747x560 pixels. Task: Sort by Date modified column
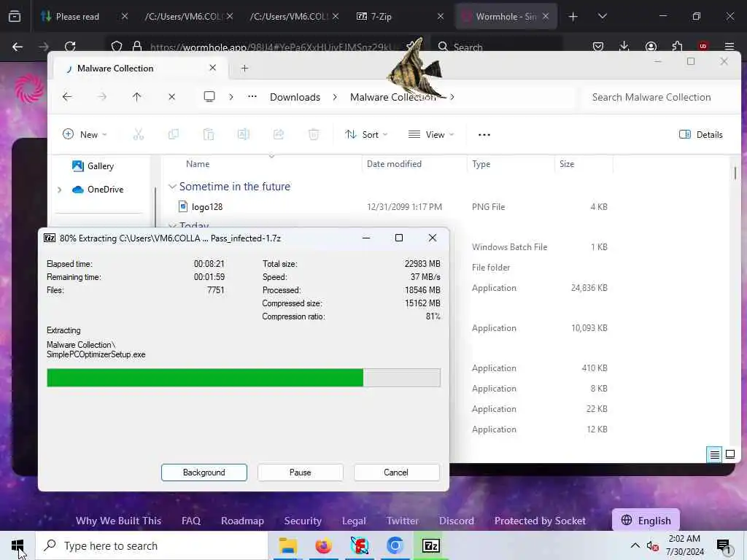394,164
